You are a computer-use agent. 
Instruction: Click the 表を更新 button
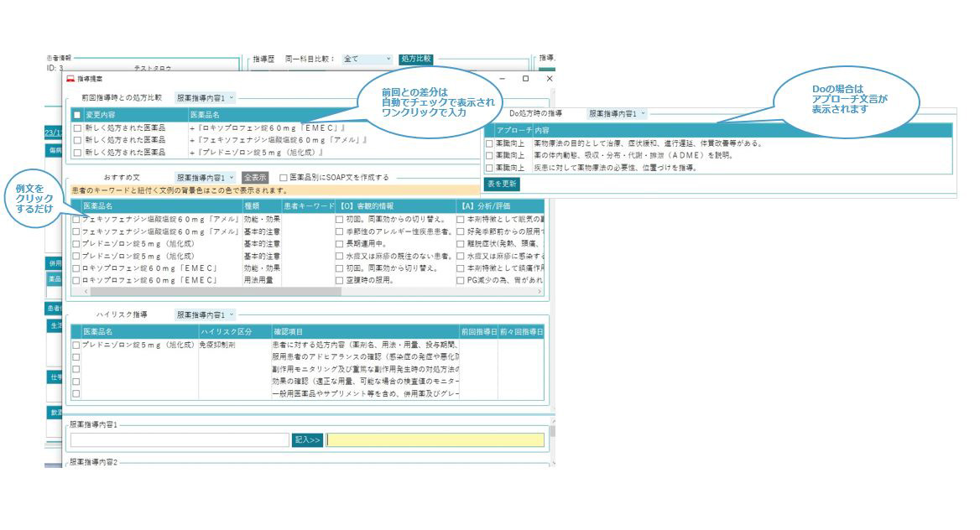[503, 183]
